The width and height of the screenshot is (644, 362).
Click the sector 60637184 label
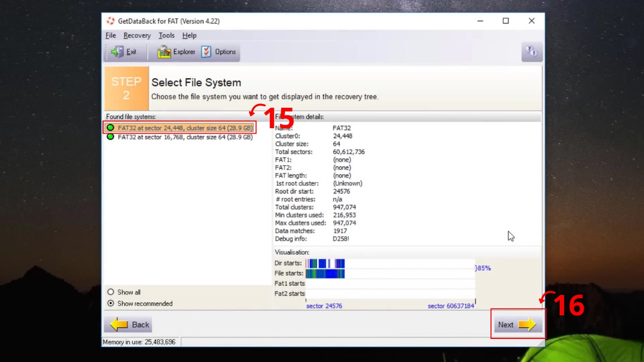click(x=451, y=306)
